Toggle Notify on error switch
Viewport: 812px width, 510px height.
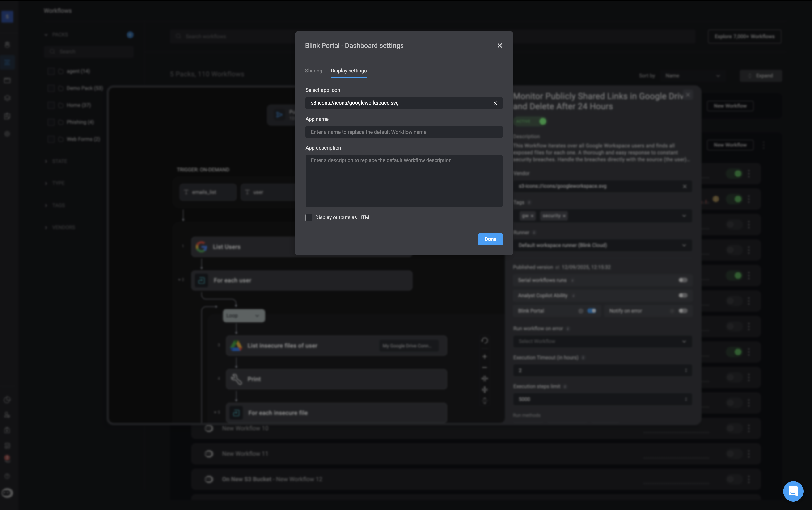682,311
